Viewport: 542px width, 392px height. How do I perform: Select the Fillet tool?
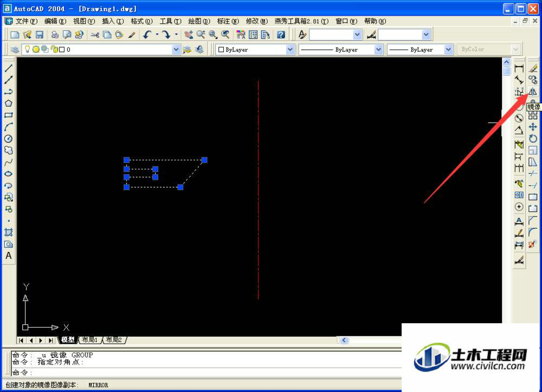pyautogui.click(x=533, y=232)
